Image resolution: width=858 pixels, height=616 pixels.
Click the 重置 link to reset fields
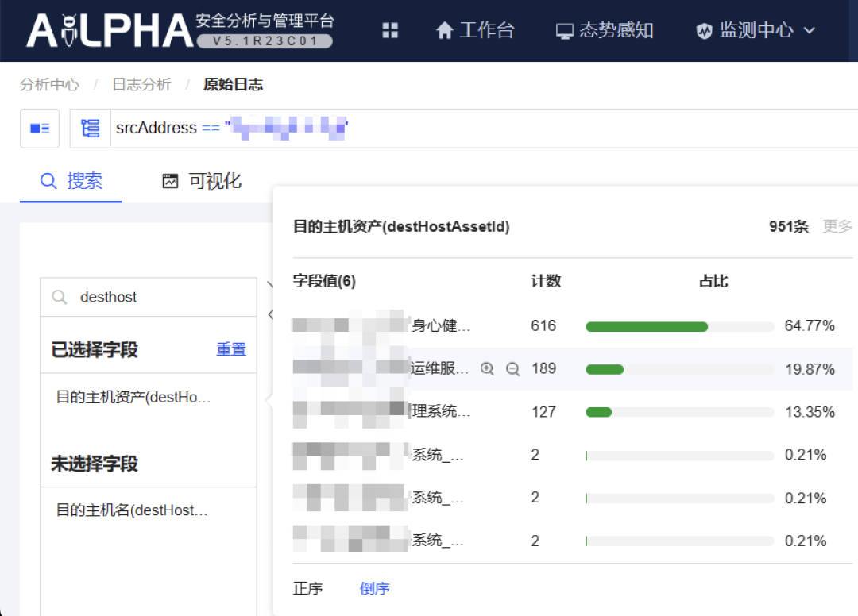coord(231,349)
